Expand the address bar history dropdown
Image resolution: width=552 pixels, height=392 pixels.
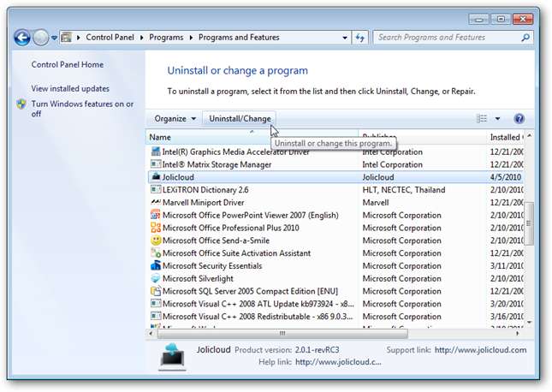[345, 38]
